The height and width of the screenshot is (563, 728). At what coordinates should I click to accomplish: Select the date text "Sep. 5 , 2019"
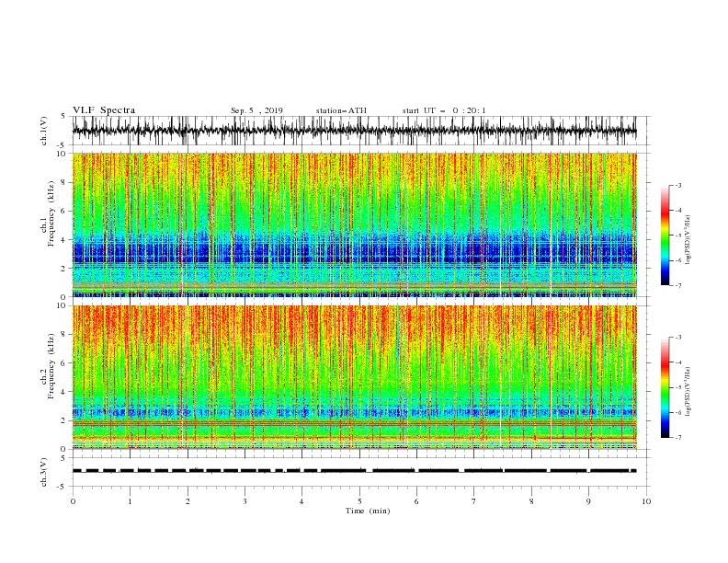pyautogui.click(x=256, y=110)
